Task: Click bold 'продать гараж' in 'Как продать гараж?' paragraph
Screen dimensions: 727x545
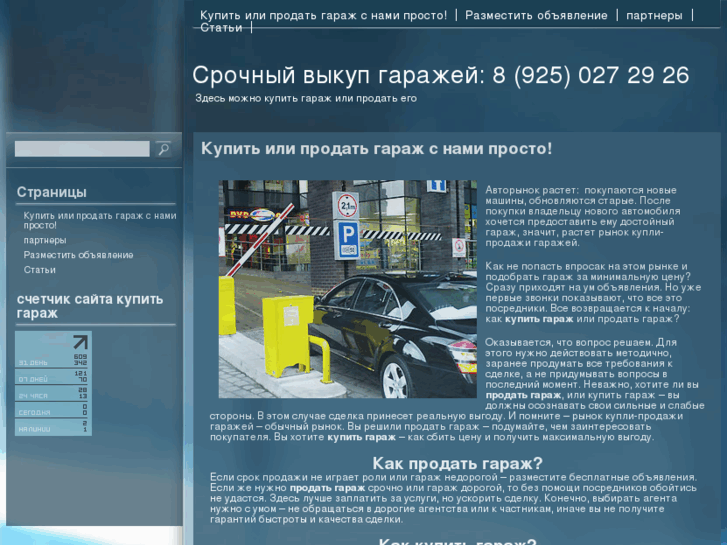Action: pos(327,488)
